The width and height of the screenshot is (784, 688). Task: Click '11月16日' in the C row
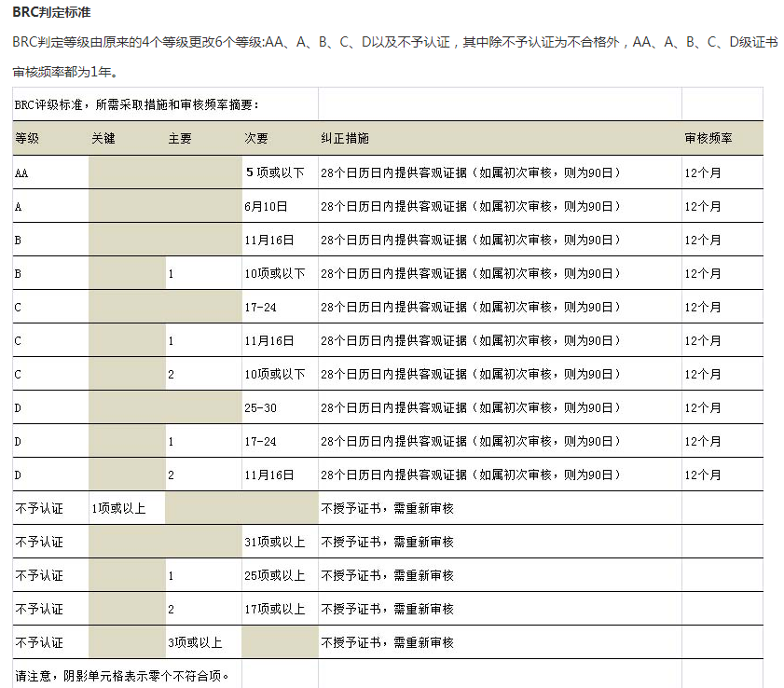269,340
